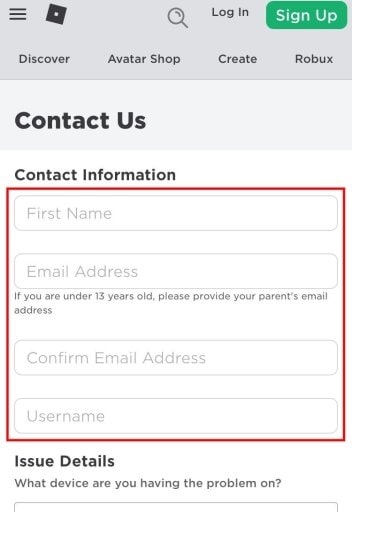Image resolution: width=386 pixels, height=538 pixels.
Task: Open search with the magnifier icon
Action: click(177, 18)
